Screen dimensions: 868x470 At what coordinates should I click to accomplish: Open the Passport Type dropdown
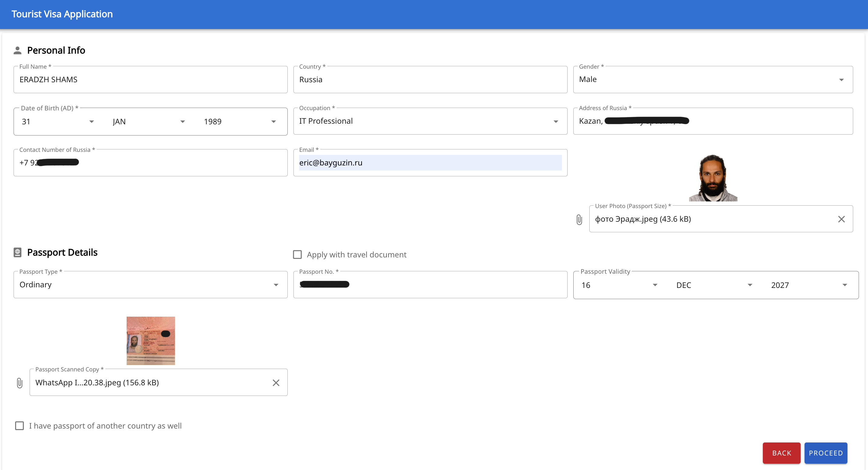(150, 285)
